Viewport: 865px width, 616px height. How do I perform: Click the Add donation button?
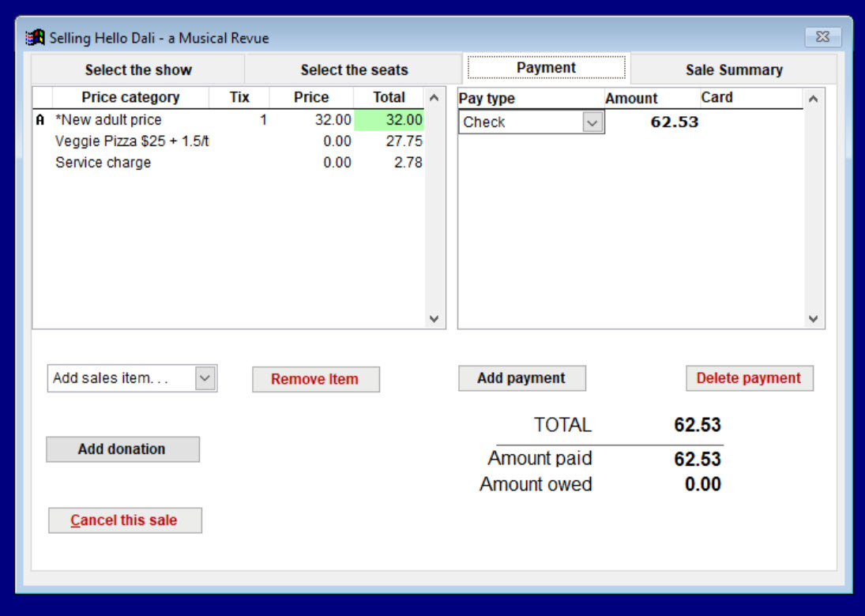pos(122,449)
